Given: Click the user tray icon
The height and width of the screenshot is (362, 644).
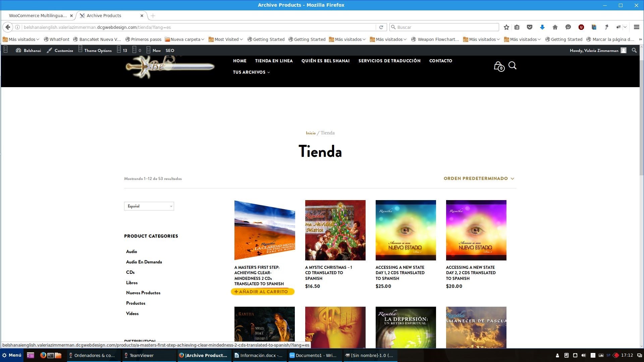Looking at the screenshot, I should [557, 355].
